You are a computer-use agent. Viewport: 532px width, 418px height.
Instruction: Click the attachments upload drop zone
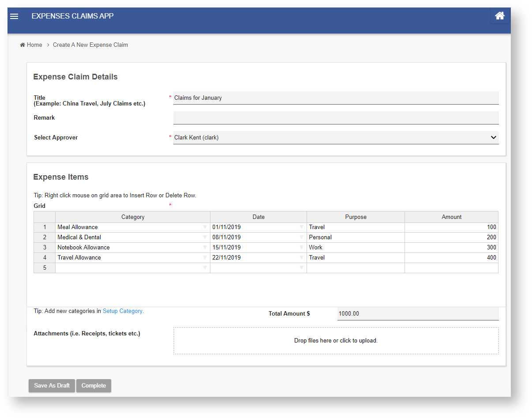tap(336, 341)
